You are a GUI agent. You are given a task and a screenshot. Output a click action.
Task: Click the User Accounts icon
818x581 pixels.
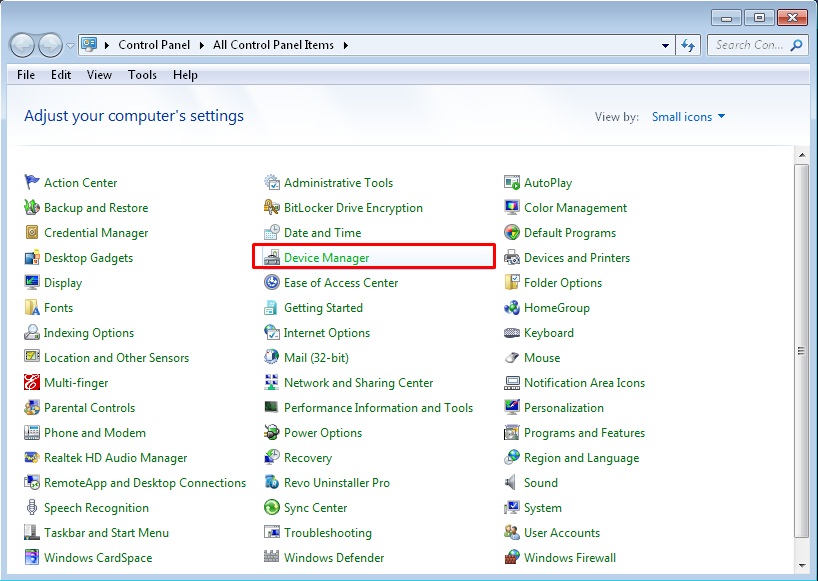(x=512, y=532)
